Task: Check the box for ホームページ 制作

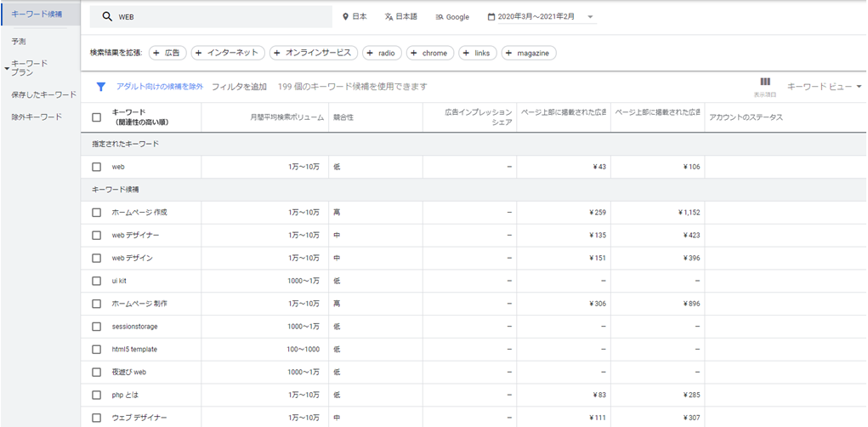Action: point(97,304)
